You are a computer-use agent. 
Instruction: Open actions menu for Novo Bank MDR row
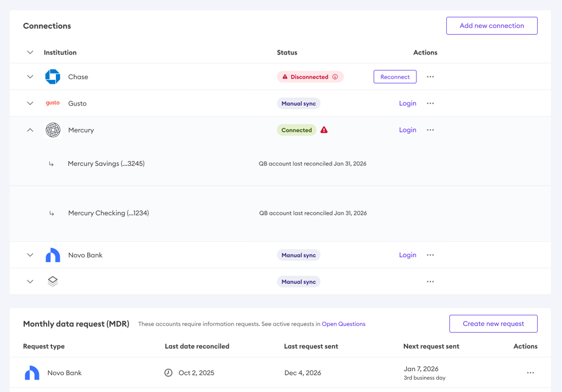pyautogui.click(x=531, y=373)
